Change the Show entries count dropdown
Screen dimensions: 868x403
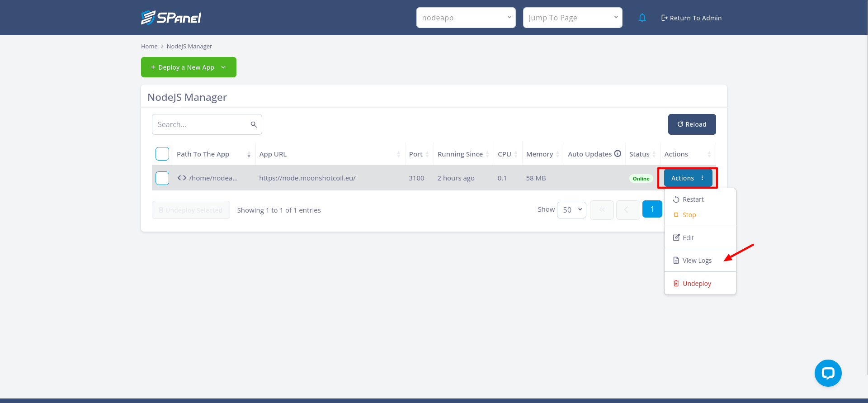tap(571, 210)
